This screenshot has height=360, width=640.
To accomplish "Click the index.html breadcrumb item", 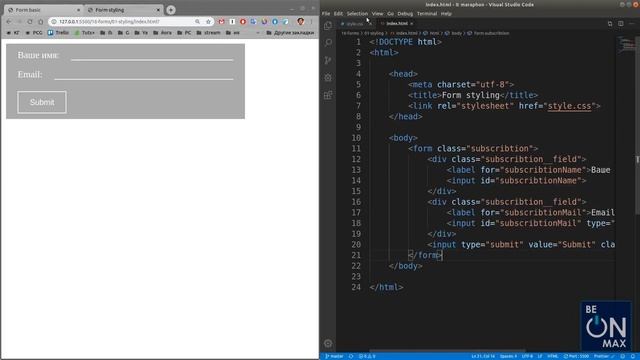I will (404, 33).
